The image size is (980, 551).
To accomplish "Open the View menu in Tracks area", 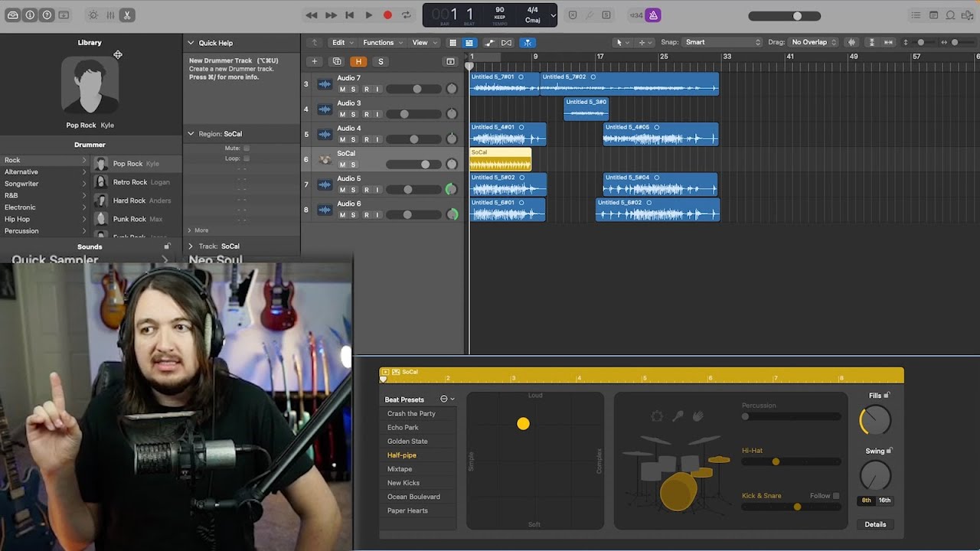I will (423, 42).
